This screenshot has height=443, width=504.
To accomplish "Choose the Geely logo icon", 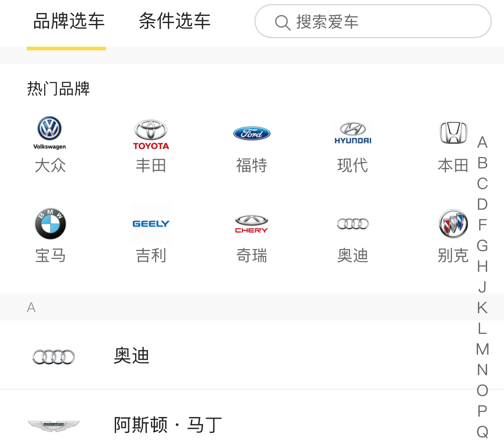I will [x=151, y=224].
